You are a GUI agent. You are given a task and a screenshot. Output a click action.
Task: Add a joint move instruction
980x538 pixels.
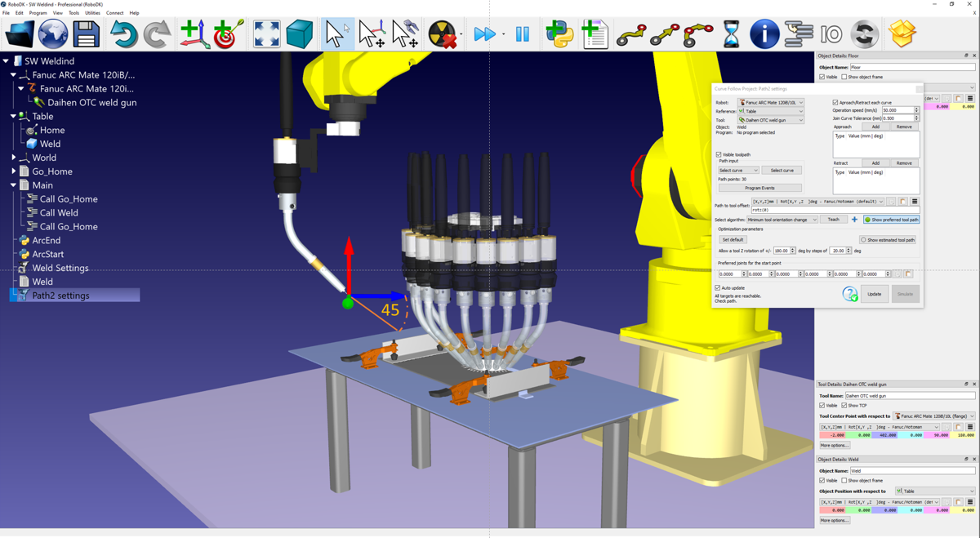tap(630, 34)
